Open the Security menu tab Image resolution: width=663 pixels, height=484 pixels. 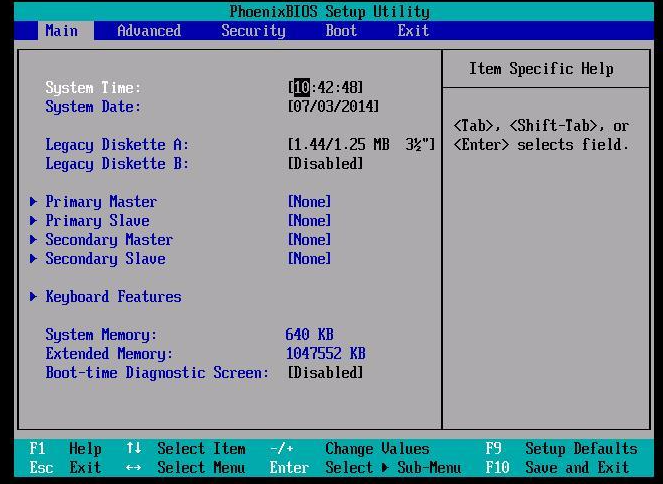(x=253, y=30)
